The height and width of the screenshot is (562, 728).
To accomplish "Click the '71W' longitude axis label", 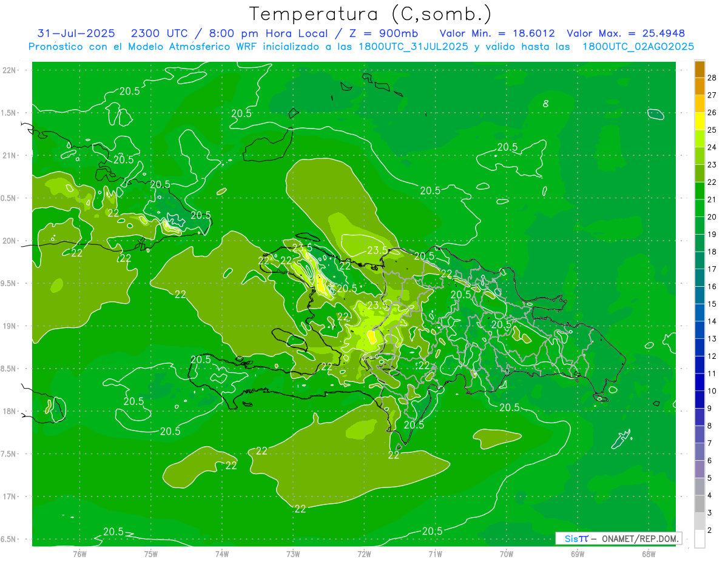I will coord(435,554).
